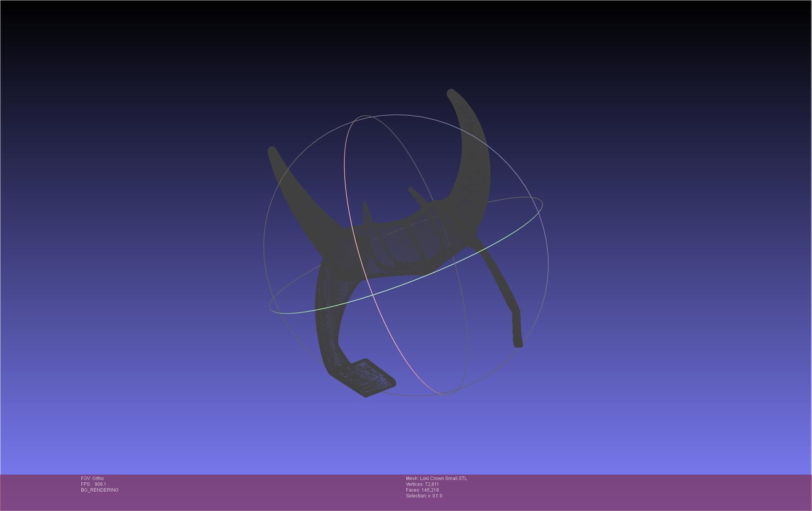Click the Mesh: Loki Crown Small.STL label
The image size is (812, 511).
436,478
